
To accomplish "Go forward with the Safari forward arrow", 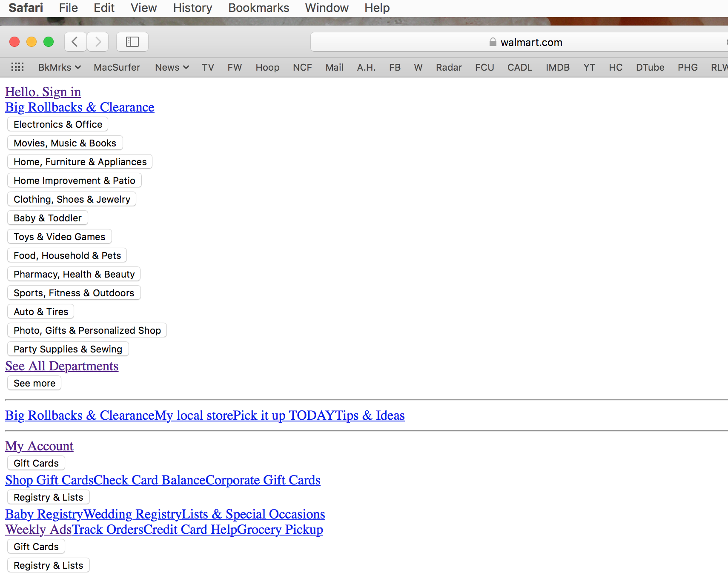I will coord(98,42).
